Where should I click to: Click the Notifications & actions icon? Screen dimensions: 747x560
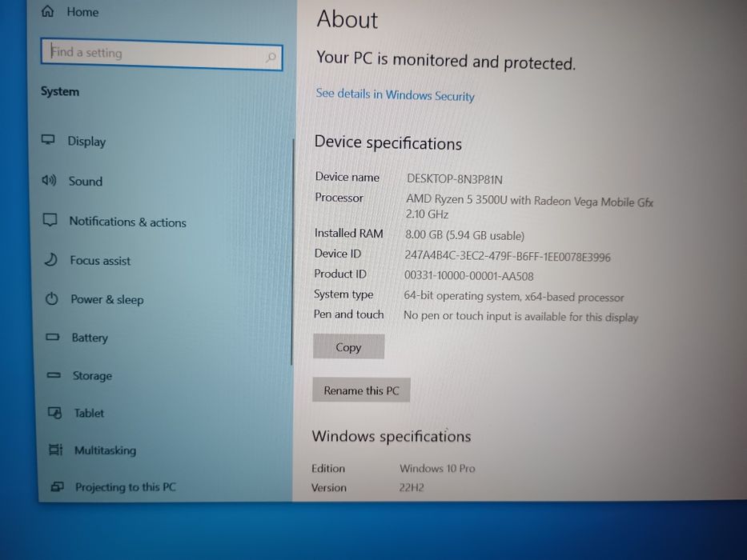click(x=50, y=220)
